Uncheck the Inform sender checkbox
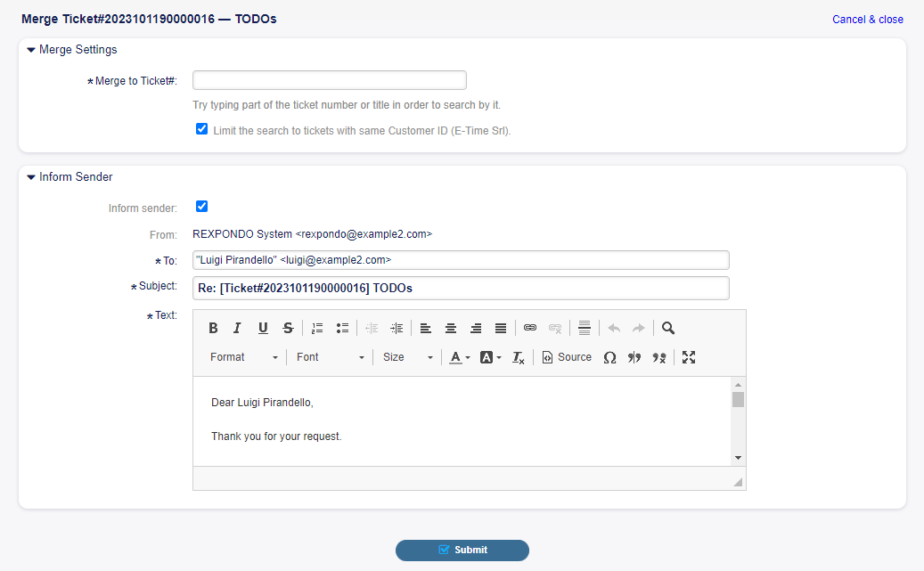924x571 pixels. point(201,207)
